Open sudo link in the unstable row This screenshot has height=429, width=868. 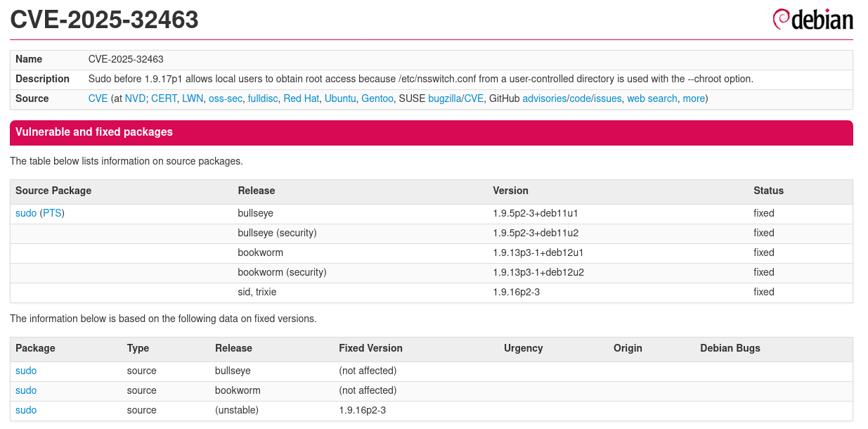[26, 410]
